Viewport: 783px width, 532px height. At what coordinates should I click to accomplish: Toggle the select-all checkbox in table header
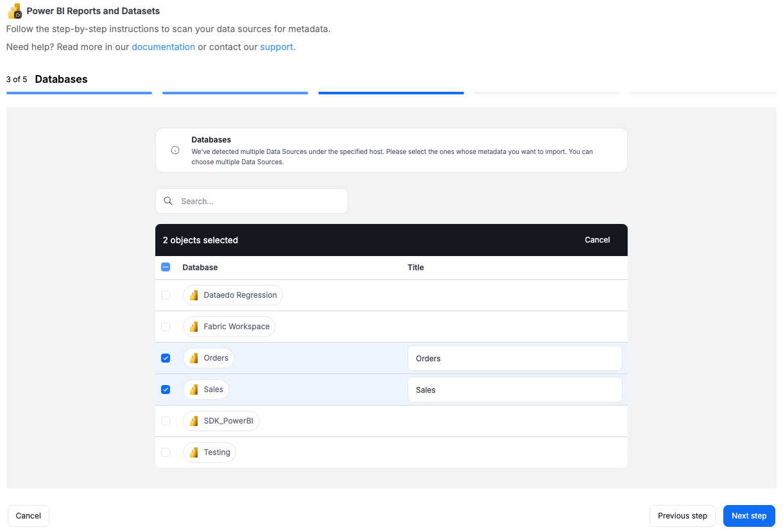tap(166, 267)
